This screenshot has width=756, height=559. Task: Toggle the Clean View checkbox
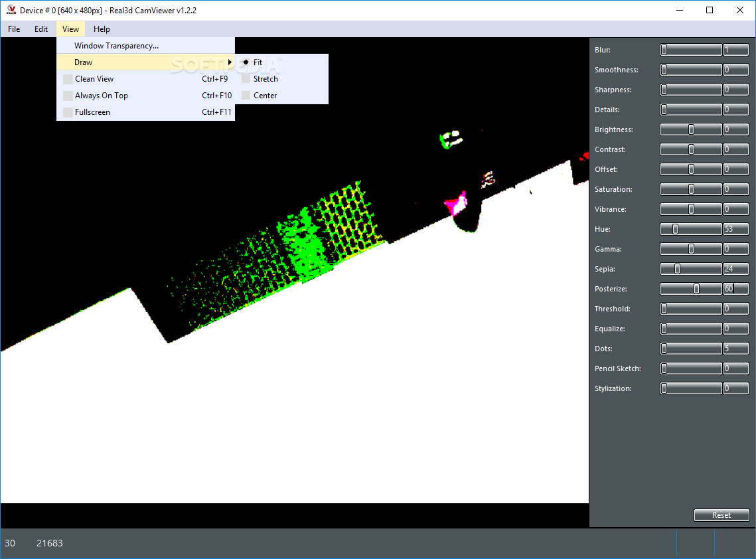[68, 79]
